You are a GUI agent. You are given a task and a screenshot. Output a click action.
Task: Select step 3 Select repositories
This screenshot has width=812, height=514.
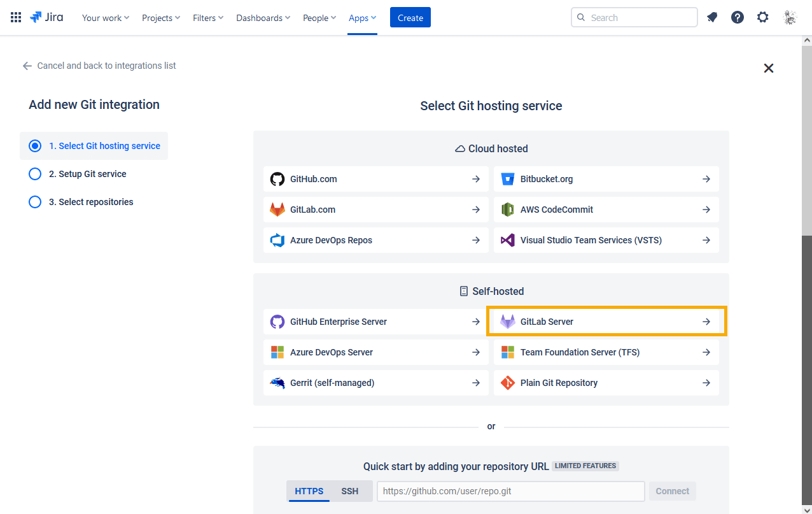(81, 202)
